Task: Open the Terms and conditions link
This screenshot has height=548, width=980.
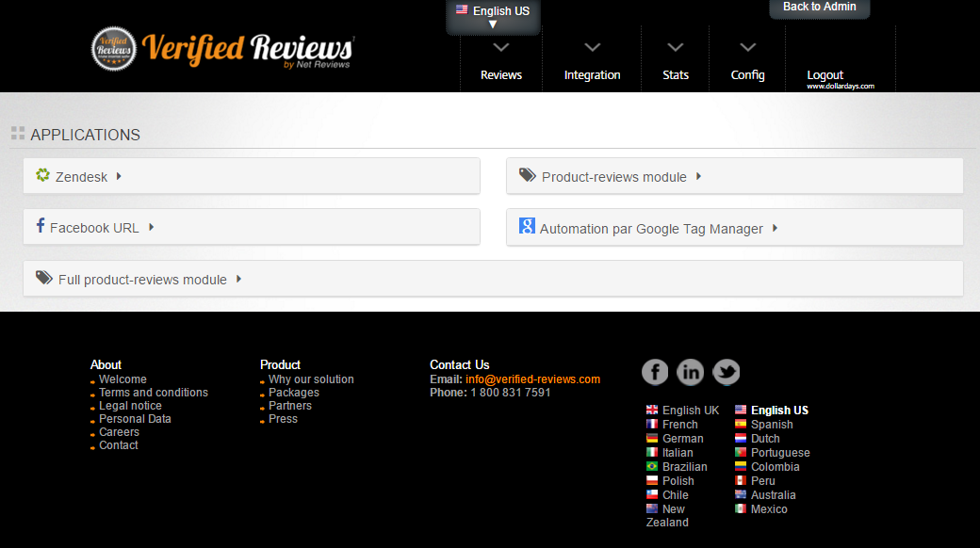Action: pos(154,393)
